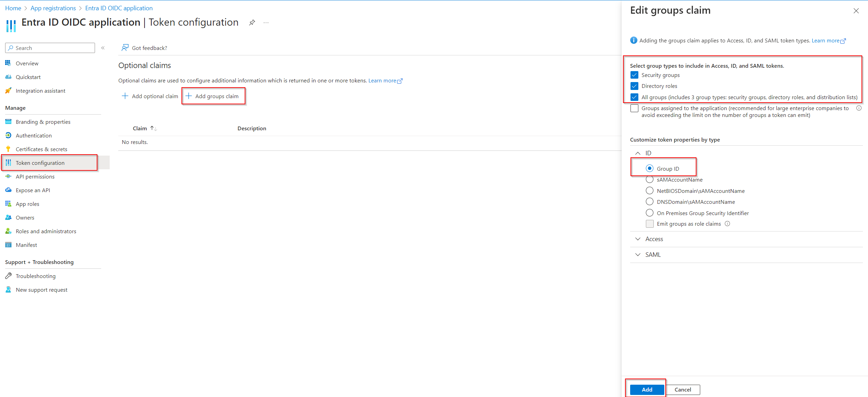Click the Integration assistant rocket icon
Viewport: 868px width, 397px height.
coord(9,91)
